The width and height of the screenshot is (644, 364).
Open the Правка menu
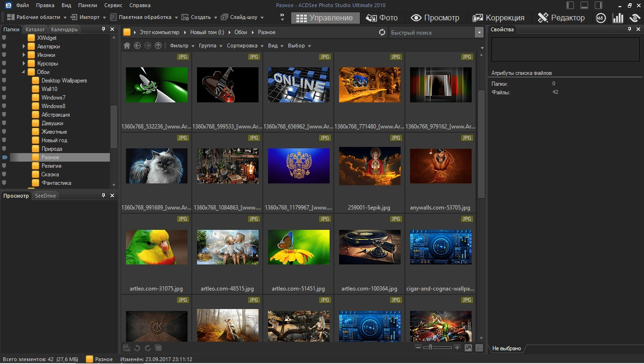(45, 5)
